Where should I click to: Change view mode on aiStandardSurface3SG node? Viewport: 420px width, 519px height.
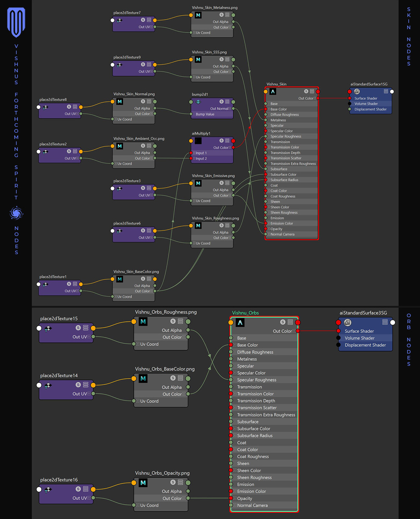pyautogui.click(x=385, y=322)
